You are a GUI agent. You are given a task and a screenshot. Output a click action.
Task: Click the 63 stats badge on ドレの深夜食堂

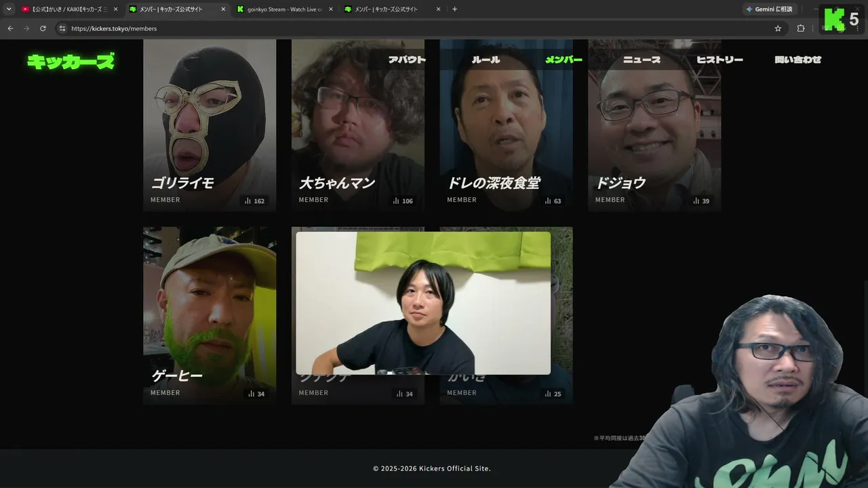(x=553, y=201)
